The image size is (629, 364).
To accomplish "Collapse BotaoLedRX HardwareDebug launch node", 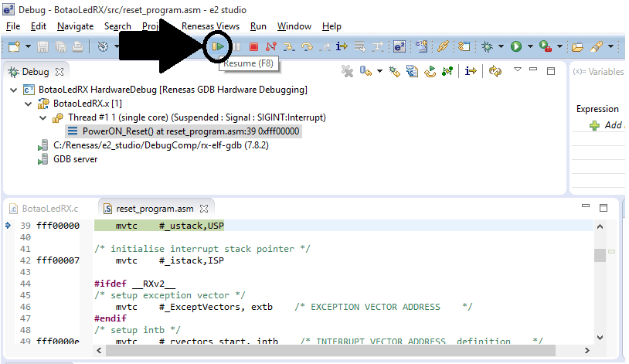I will tap(14, 90).
